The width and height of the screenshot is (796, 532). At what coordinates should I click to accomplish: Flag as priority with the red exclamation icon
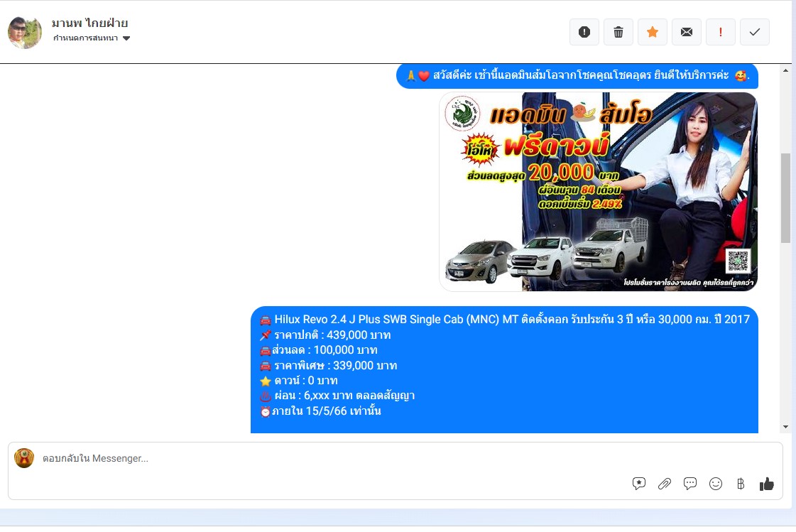(x=720, y=32)
